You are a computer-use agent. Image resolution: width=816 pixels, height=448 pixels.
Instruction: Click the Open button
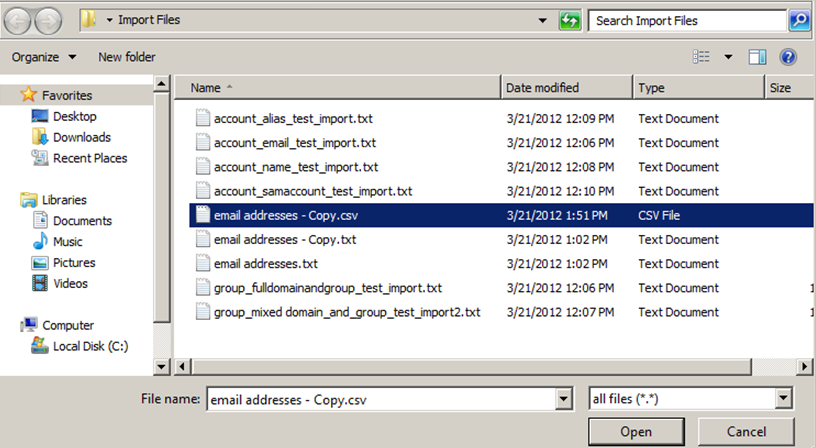click(636, 432)
